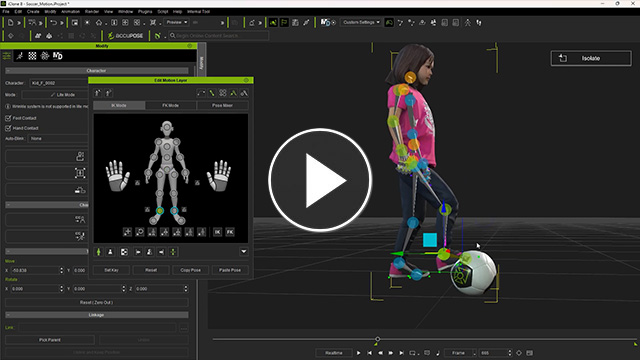Create a new project with the toolbar icon

coord(11,23)
